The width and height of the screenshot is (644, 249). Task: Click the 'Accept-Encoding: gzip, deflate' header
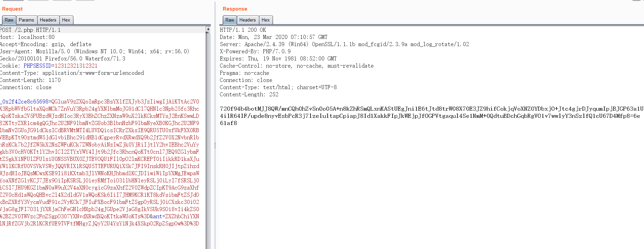(46, 44)
